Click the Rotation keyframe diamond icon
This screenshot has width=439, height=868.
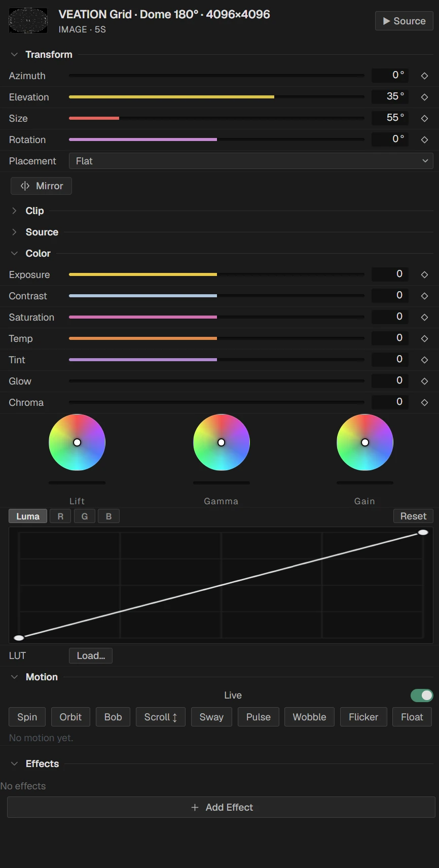(x=424, y=140)
